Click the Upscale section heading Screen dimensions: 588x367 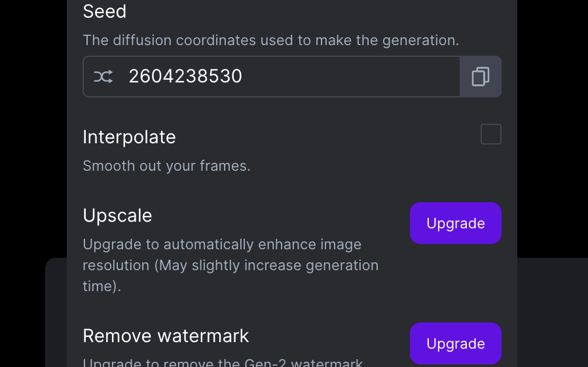click(x=117, y=216)
